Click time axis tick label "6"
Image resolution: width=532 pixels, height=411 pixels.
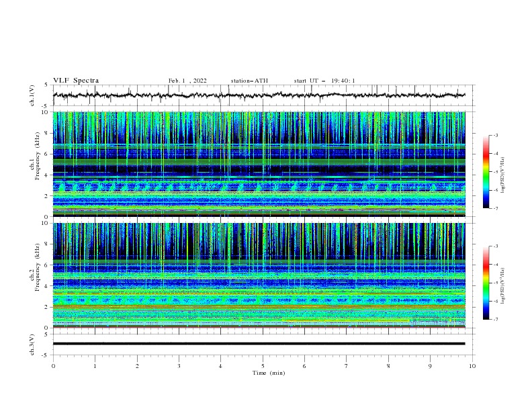(x=304, y=366)
